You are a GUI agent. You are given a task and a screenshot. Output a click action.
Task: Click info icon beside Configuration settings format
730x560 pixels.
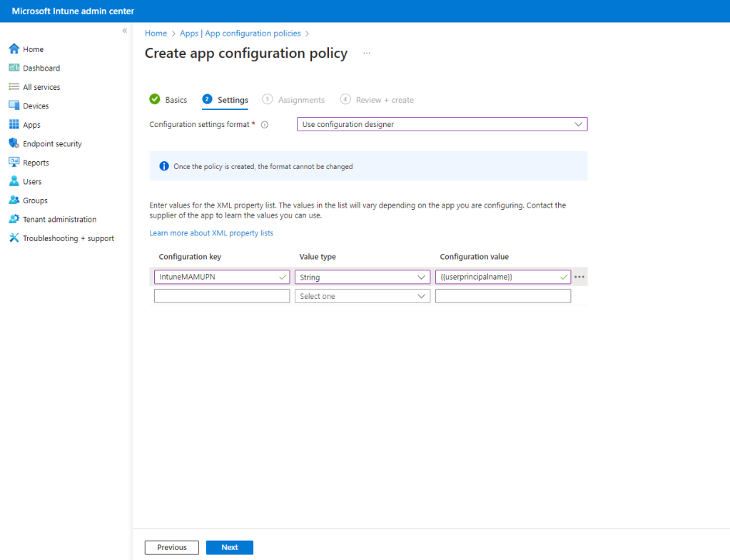pyautogui.click(x=265, y=125)
